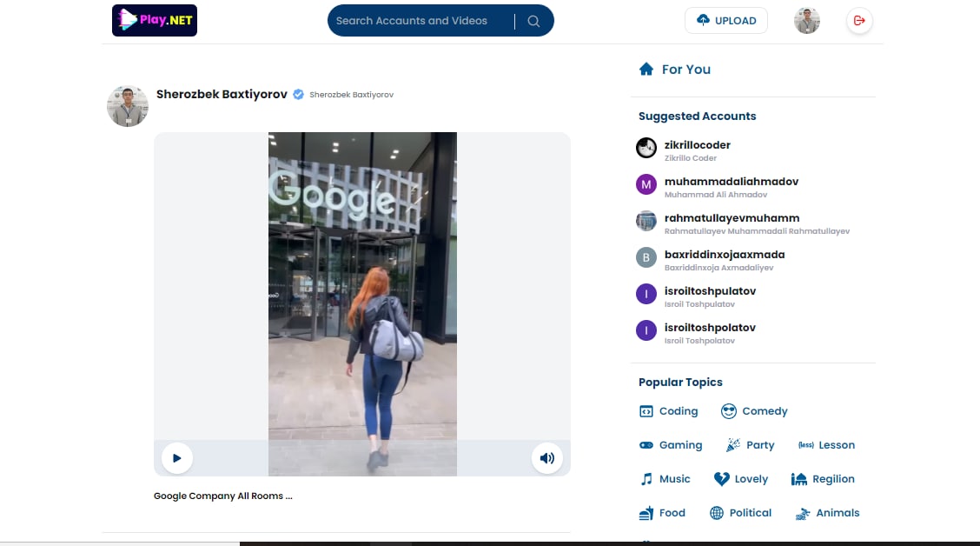Open the Music topic
This screenshot has height=546, width=980.
coord(665,479)
